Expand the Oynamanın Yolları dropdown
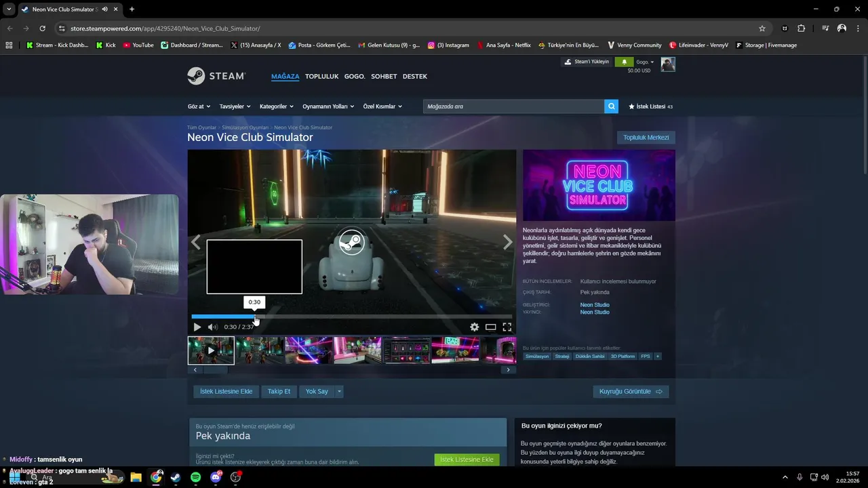Image resolution: width=868 pixels, height=488 pixels. (328, 106)
